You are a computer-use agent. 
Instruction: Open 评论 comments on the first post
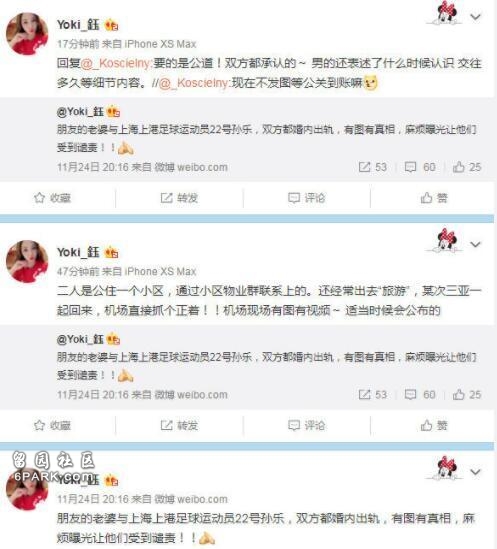tap(306, 198)
